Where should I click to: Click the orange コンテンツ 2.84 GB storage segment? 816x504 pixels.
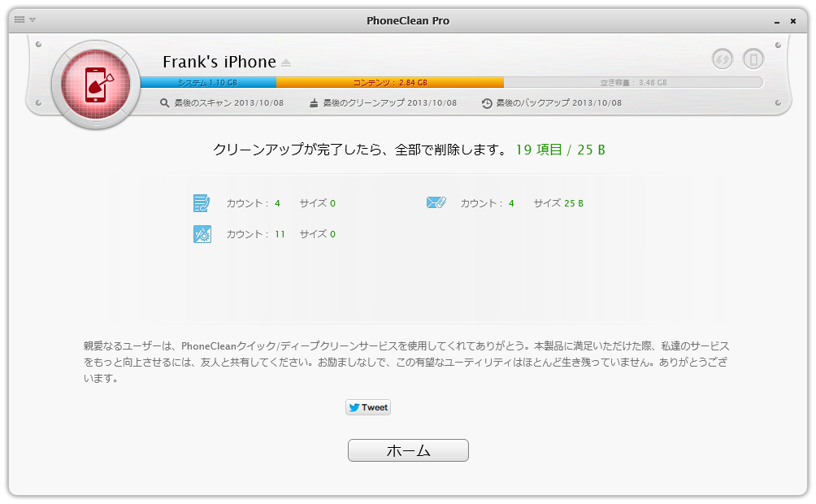(390, 82)
